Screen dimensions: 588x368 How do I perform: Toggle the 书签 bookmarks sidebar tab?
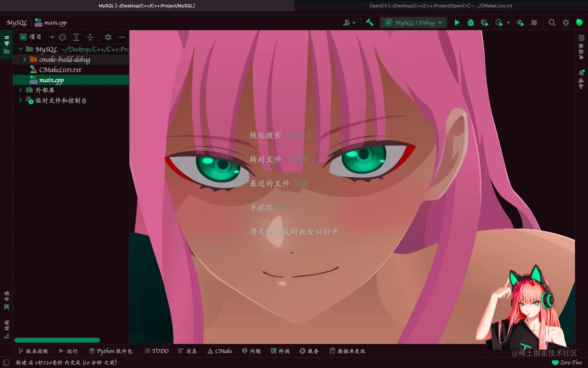click(7, 301)
